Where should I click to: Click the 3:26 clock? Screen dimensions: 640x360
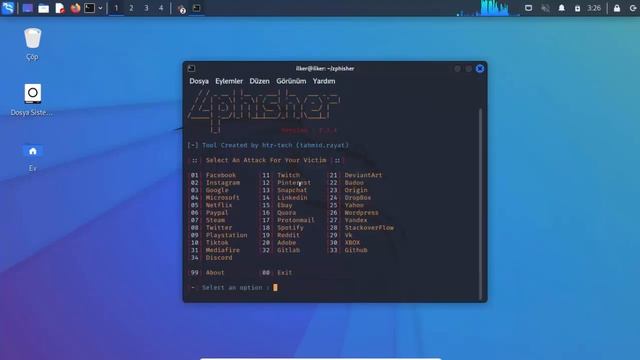(x=594, y=8)
